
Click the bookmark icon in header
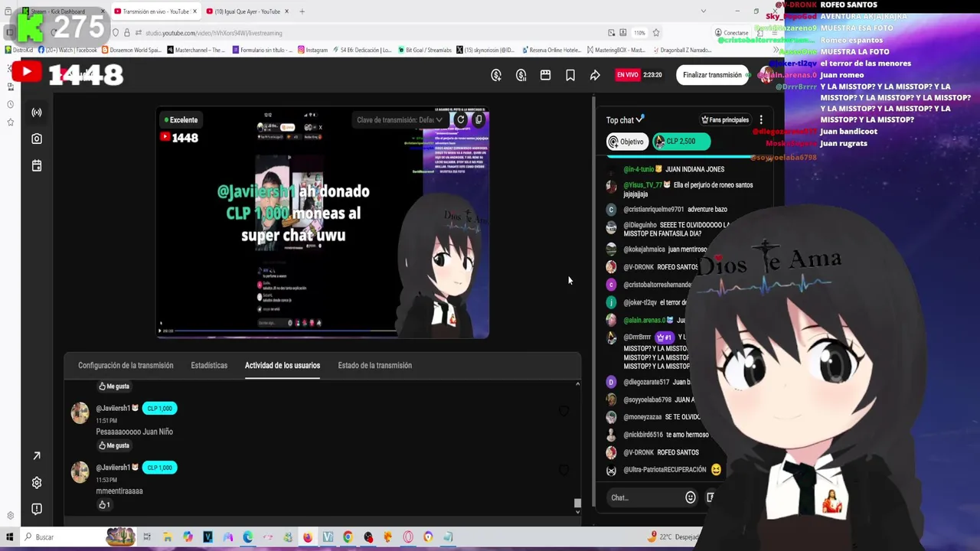tap(570, 75)
